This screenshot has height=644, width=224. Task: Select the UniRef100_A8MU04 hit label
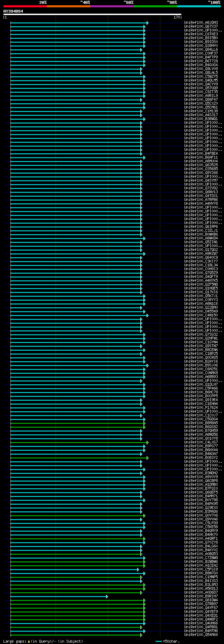coord(201,161)
